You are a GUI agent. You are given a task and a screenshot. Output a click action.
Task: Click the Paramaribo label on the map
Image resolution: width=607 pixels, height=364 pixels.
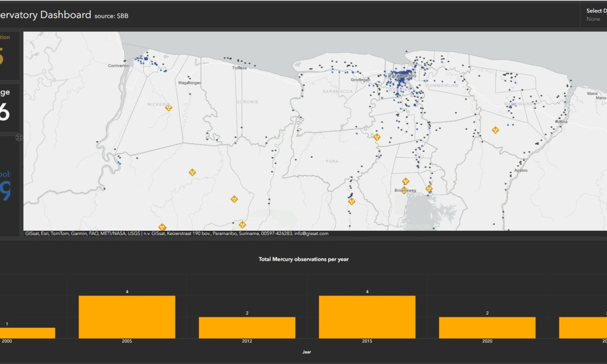click(402, 75)
